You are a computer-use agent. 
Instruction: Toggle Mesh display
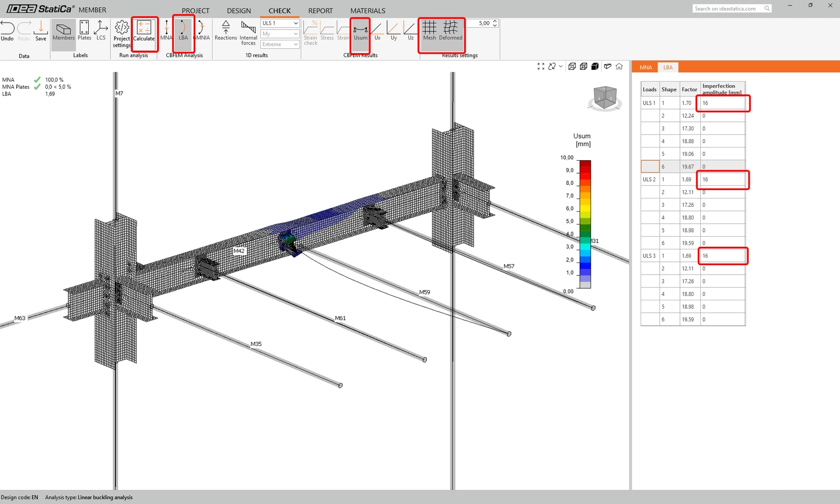click(429, 30)
